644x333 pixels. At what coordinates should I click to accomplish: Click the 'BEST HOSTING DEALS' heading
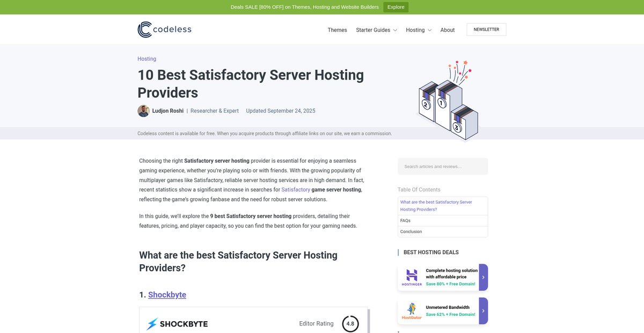[431, 252]
